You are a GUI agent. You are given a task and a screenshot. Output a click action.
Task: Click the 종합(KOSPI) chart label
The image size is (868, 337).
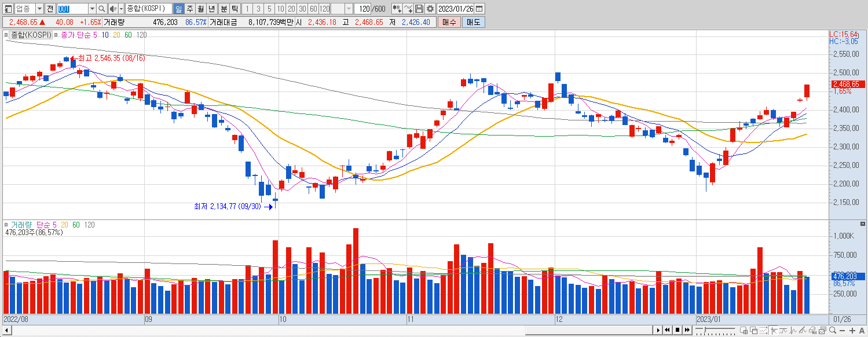tap(30, 35)
